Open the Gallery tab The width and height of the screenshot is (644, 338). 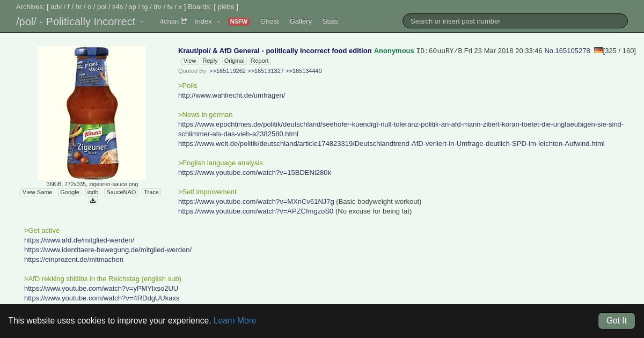(301, 21)
